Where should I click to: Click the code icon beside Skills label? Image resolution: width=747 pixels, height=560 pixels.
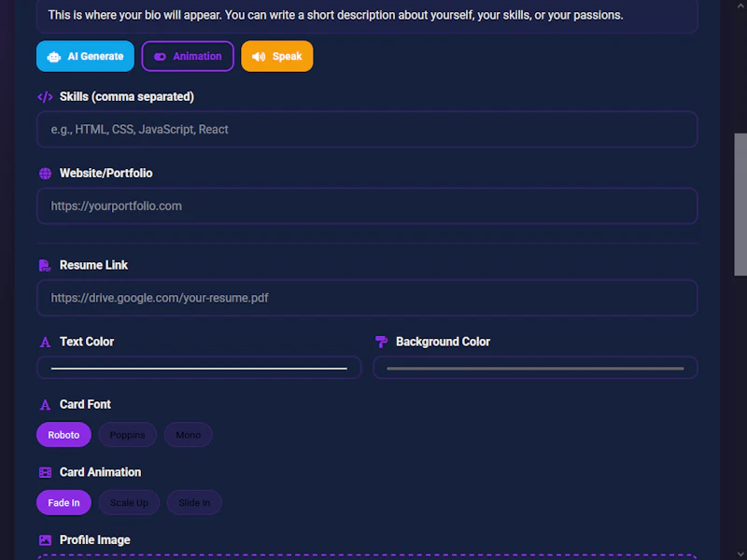pyautogui.click(x=44, y=96)
